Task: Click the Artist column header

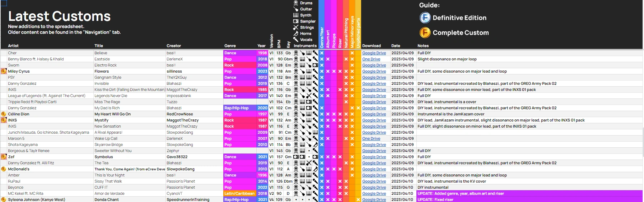Action: pos(13,46)
